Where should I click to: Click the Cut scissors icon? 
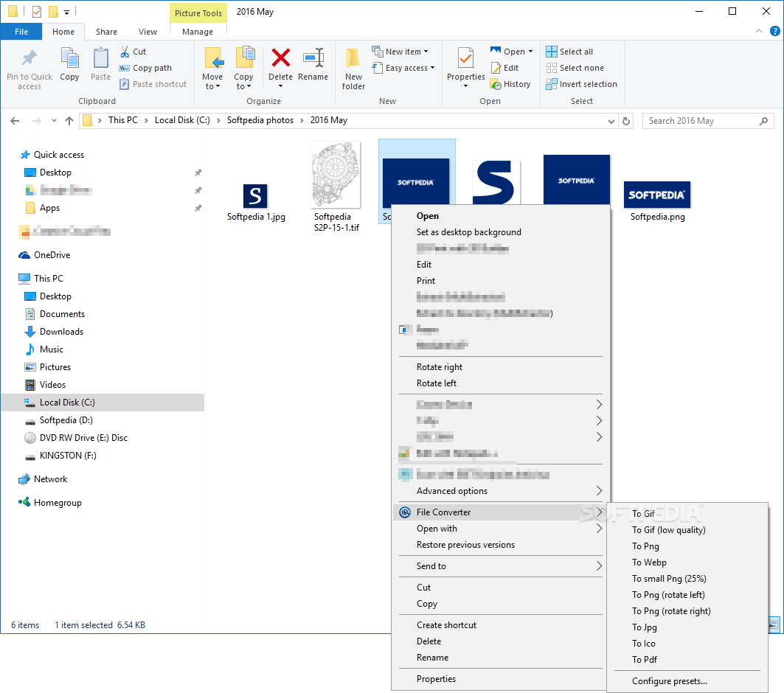tap(125, 52)
